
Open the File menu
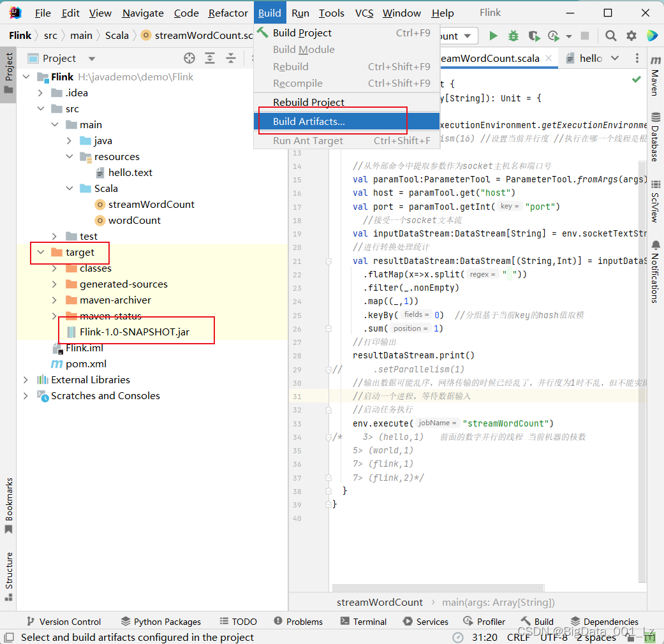42,13
